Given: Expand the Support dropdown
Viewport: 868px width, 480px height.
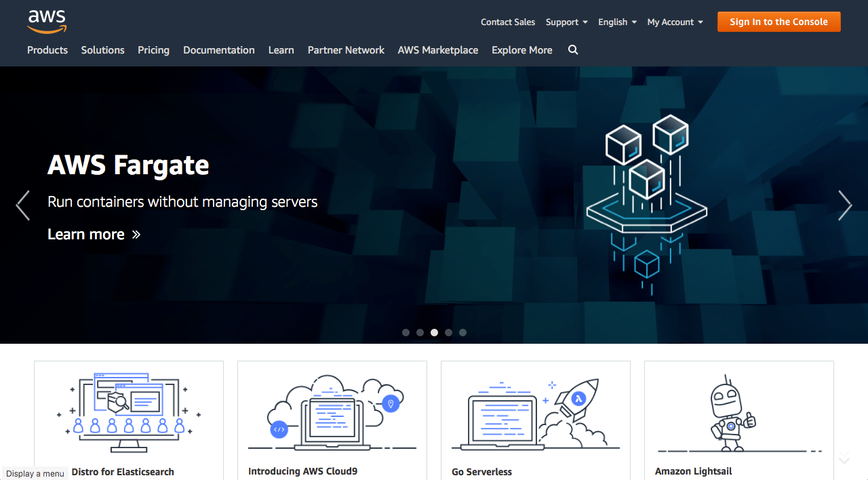Looking at the screenshot, I should 566,22.
